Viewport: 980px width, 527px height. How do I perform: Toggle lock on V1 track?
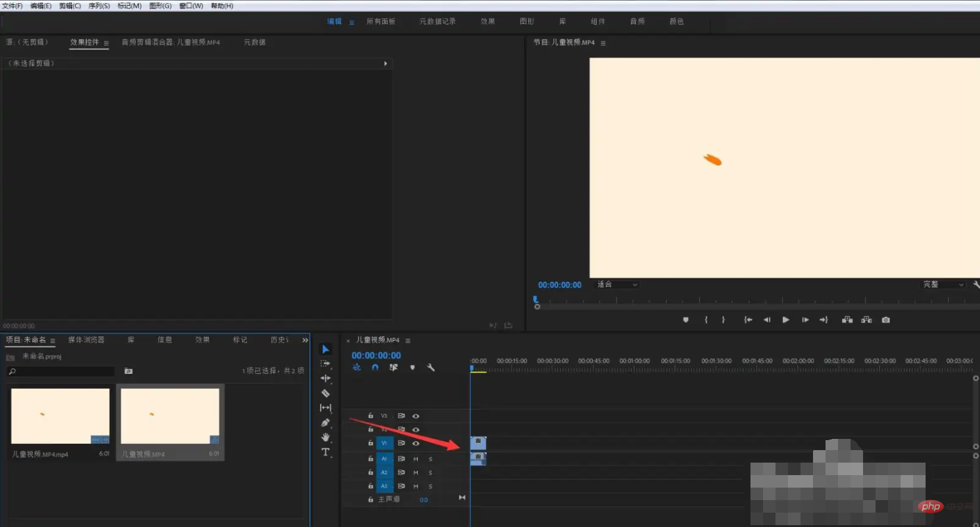[370, 443]
